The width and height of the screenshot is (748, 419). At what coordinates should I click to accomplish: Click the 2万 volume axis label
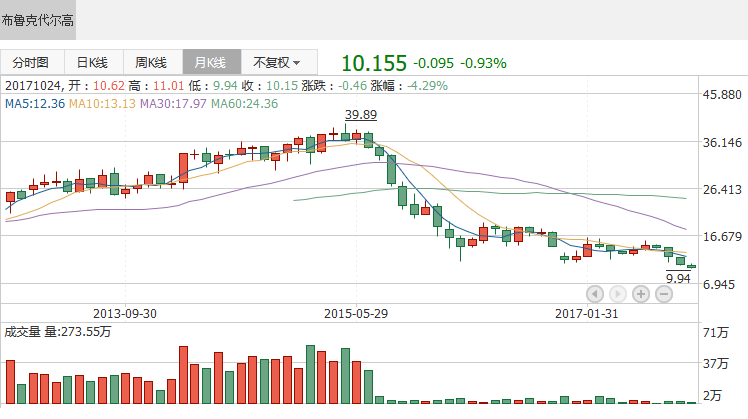coord(712,395)
